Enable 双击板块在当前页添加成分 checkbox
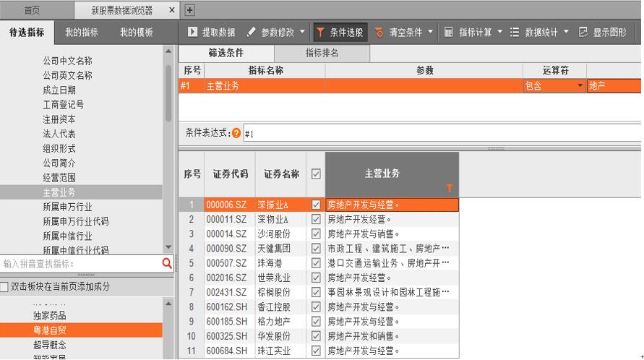This screenshot has width=644, height=360. pos(5,287)
